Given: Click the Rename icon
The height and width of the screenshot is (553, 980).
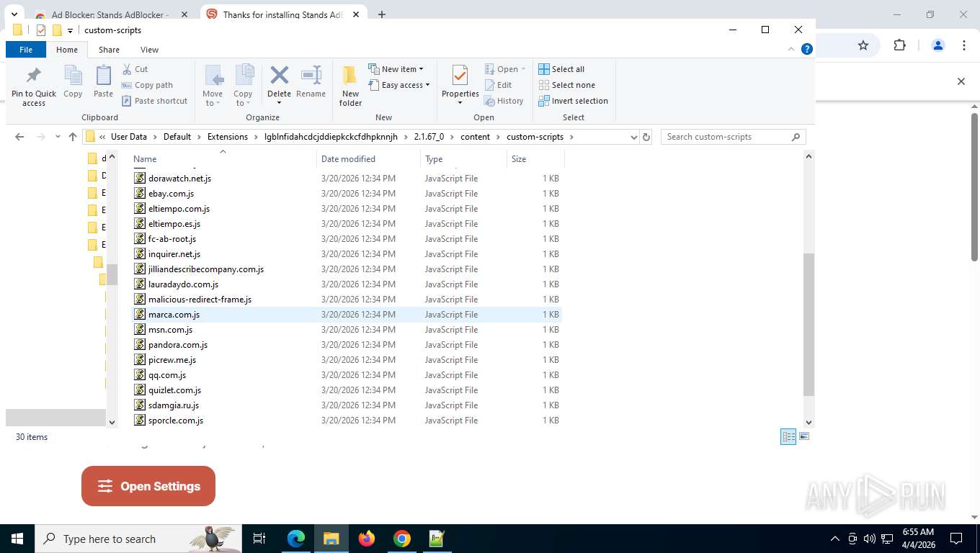Looking at the screenshot, I should 311,75.
